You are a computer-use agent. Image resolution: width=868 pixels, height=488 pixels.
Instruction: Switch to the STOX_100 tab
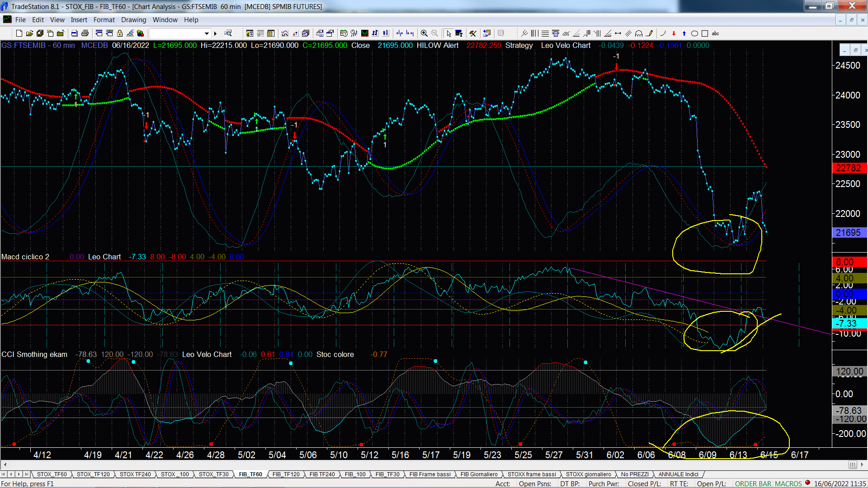tap(175, 474)
